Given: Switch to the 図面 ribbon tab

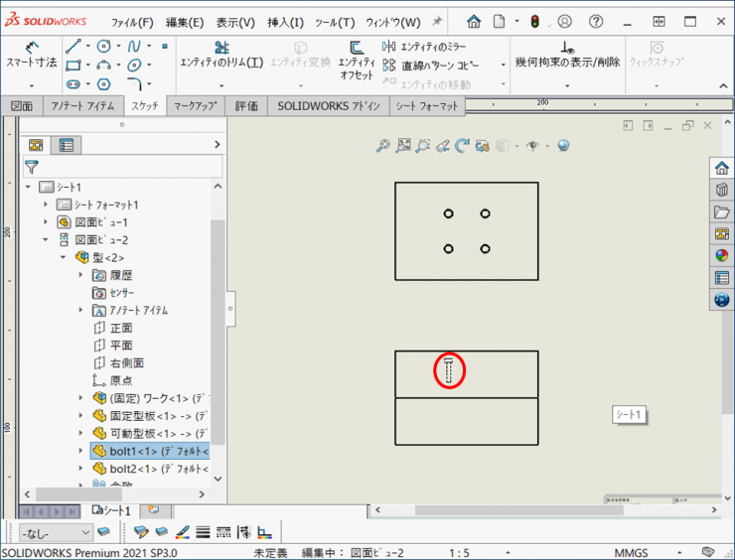Looking at the screenshot, I should pyautogui.click(x=22, y=106).
